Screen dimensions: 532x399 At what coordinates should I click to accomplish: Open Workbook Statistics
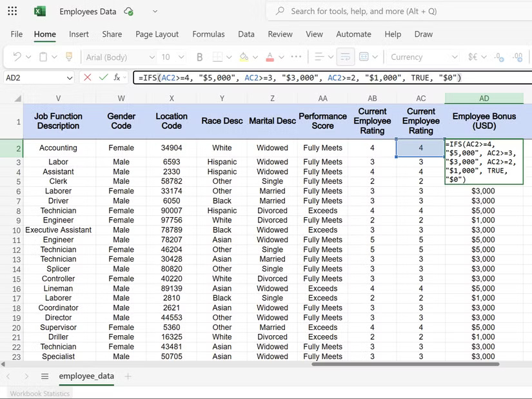pos(39,393)
